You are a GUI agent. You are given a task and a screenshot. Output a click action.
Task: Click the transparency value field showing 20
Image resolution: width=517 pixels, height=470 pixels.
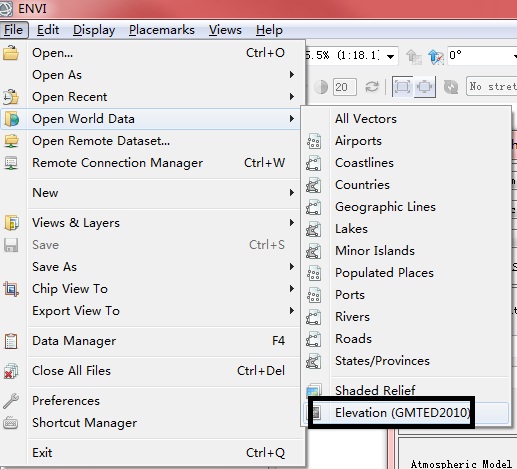pos(345,87)
